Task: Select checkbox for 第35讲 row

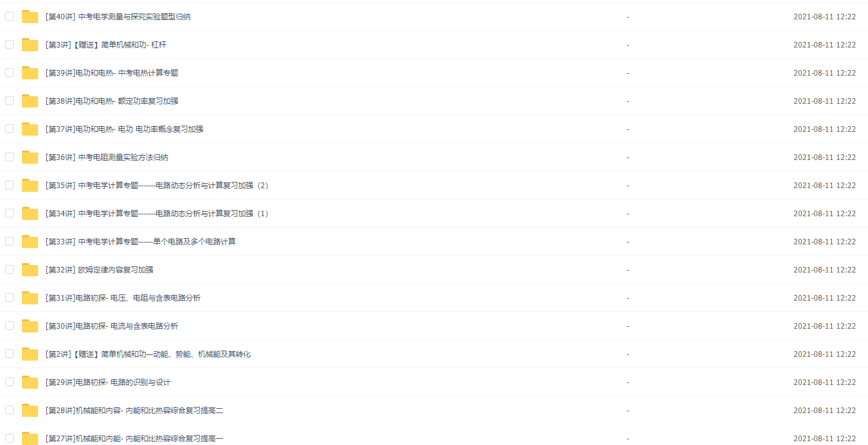Action: [x=9, y=185]
